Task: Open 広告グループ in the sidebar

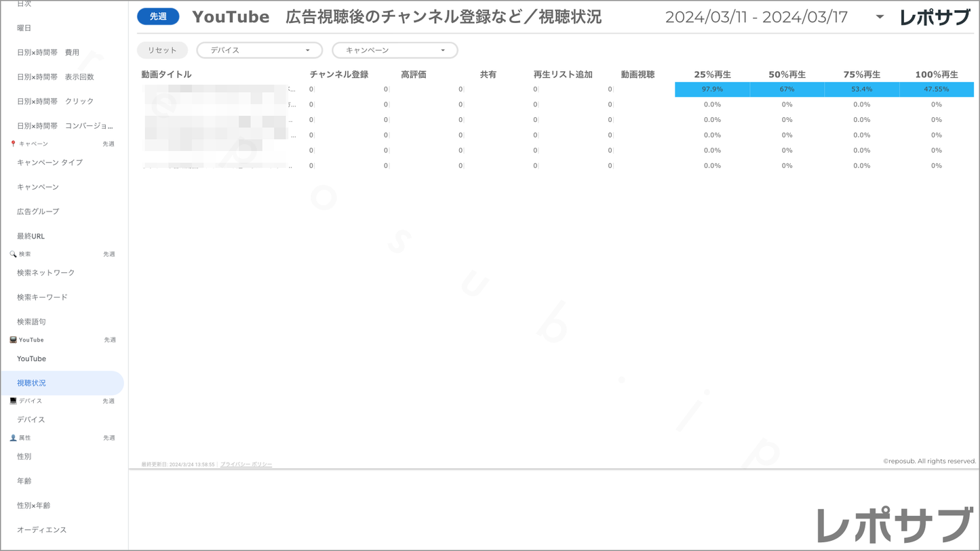Action: coord(38,211)
